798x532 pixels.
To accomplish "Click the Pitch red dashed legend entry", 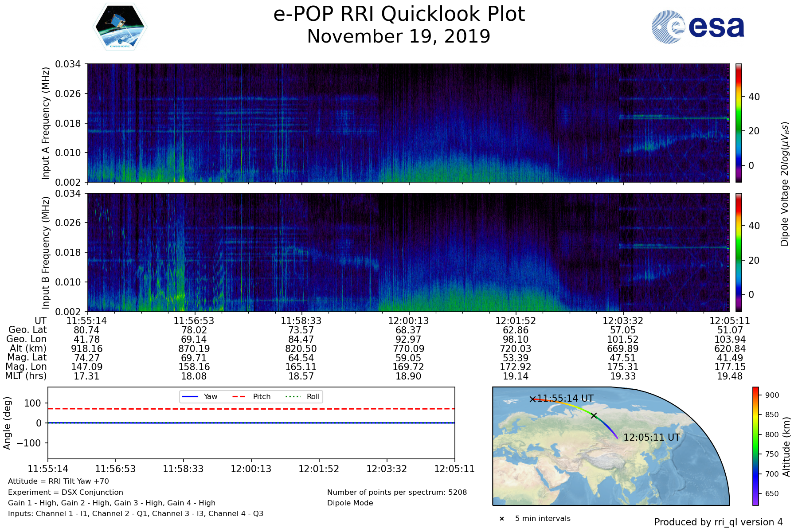I will 251,396.
